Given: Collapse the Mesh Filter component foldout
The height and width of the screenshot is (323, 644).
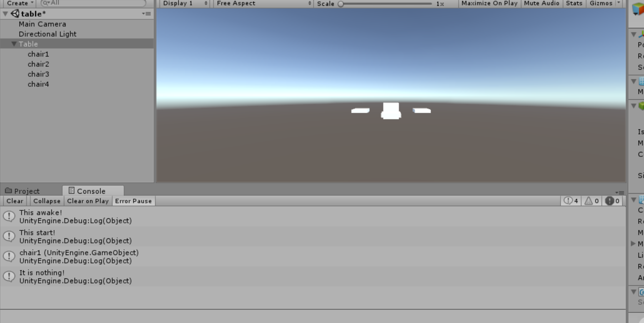Looking at the screenshot, I should tap(634, 81).
